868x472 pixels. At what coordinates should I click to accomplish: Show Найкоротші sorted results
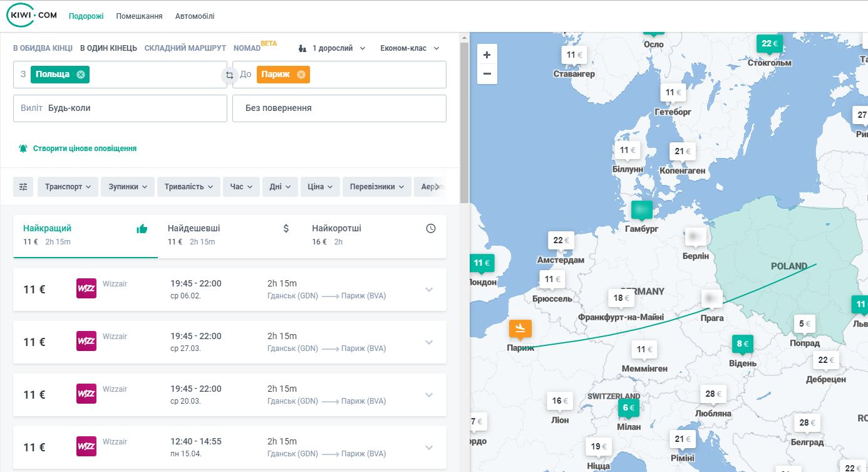[374, 236]
